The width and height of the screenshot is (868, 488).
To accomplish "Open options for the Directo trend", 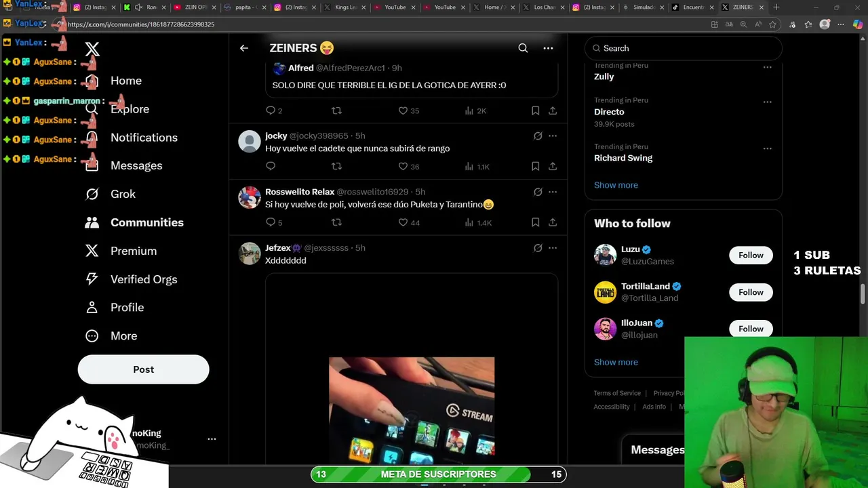I will pyautogui.click(x=767, y=102).
